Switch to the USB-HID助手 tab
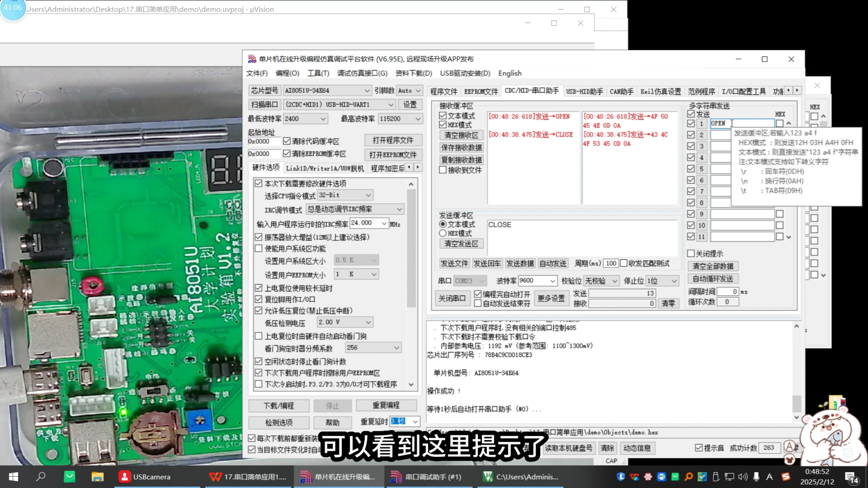The height and width of the screenshot is (488, 868). pos(584,91)
